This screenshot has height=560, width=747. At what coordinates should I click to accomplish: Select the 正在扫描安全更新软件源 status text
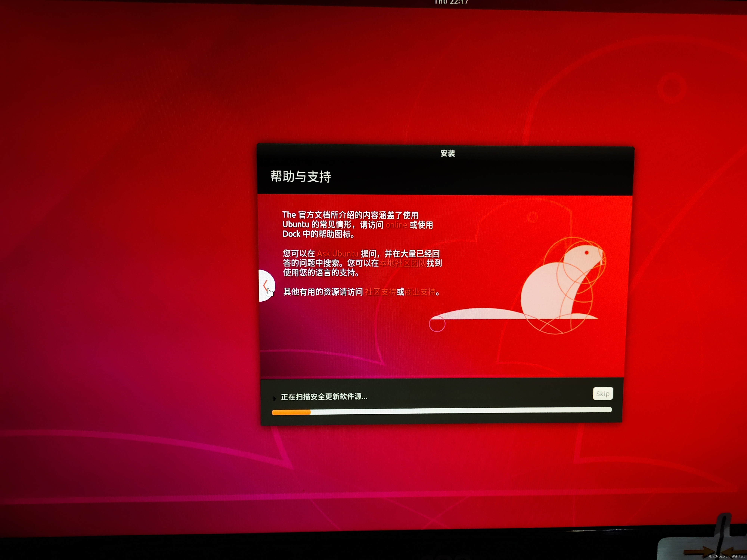coord(324,397)
